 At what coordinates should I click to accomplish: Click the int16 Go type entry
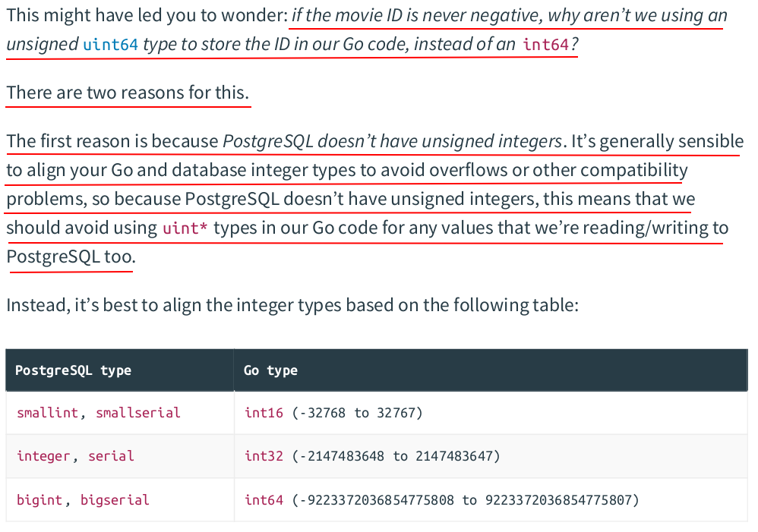tap(264, 413)
